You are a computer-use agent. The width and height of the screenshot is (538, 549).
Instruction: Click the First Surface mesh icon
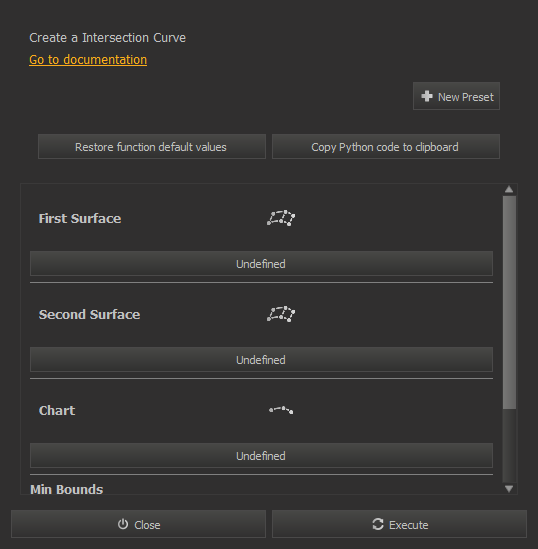281,218
